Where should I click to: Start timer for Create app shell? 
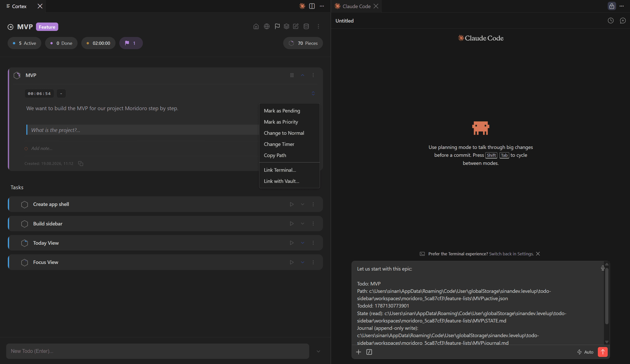(292, 204)
